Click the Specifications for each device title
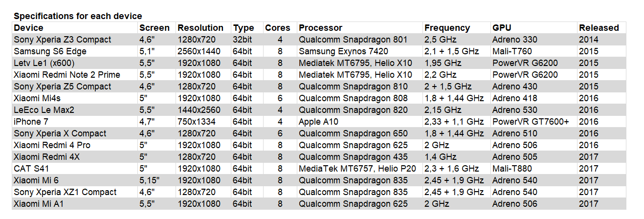Viewport: 644px width, 219px height. coord(78,16)
